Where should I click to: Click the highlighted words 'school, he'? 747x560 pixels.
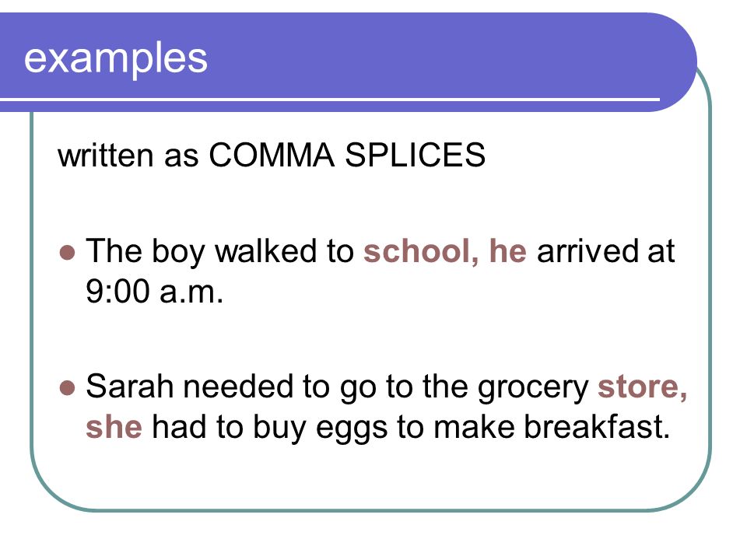[x=445, y=251]
